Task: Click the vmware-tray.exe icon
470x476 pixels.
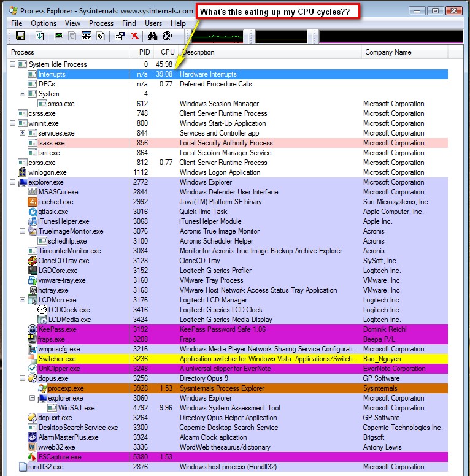Action: pyautogui.click(x=32, y=280)
